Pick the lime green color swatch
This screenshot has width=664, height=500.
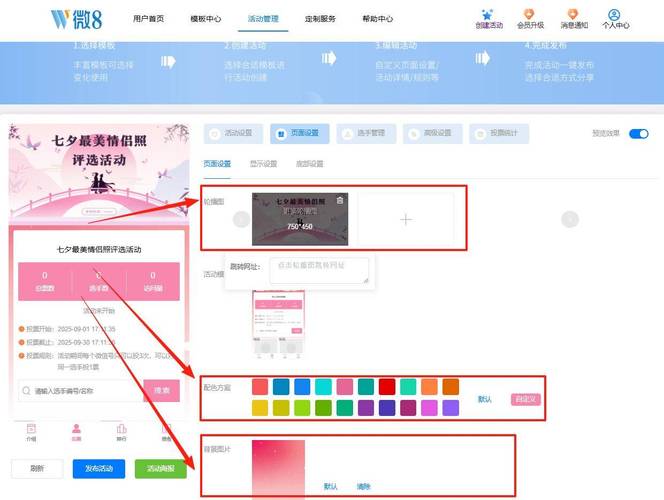302,408
